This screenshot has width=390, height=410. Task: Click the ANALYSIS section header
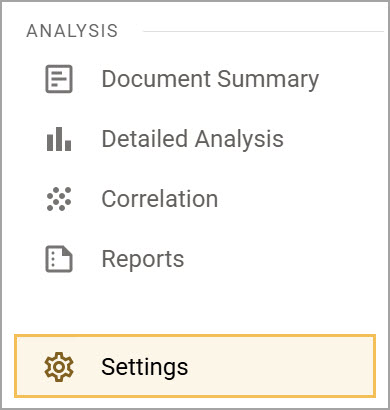(72, 31)
